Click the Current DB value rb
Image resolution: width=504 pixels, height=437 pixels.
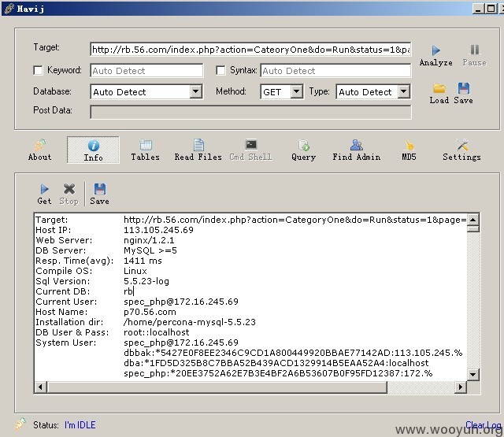[128, 291]
